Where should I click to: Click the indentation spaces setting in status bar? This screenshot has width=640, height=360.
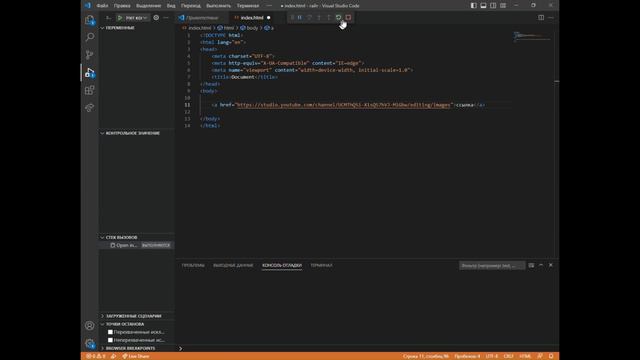point(467,356)
